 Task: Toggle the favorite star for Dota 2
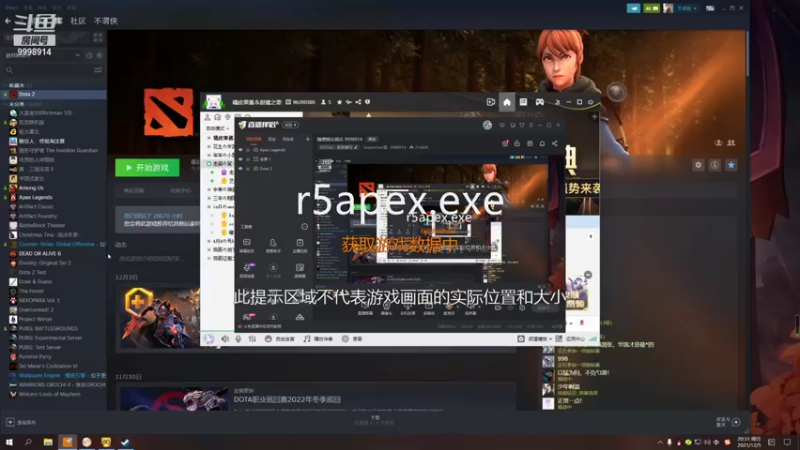click(731, 165)
